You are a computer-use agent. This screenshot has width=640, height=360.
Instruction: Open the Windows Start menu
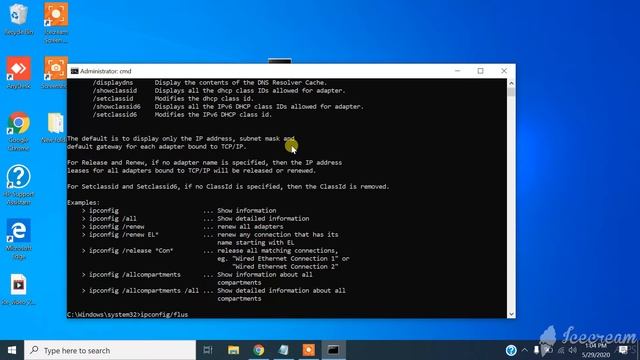point(12,350)
